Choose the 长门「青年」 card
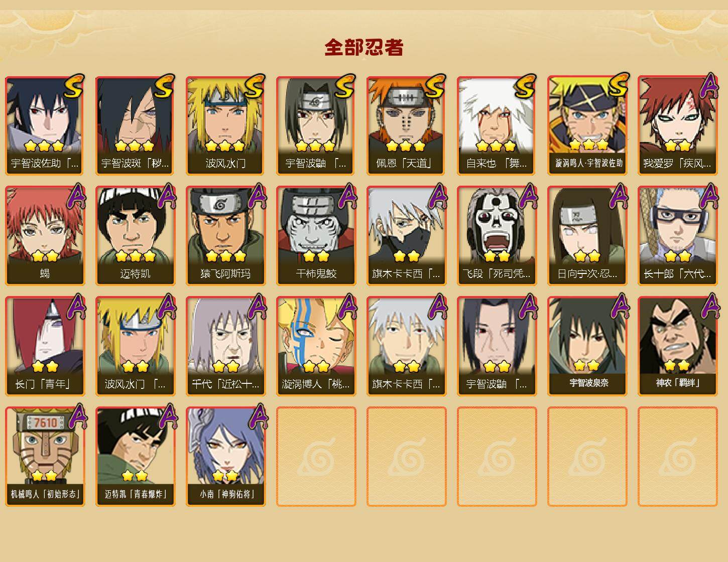 pyautogui.click(x=45, y=346)
